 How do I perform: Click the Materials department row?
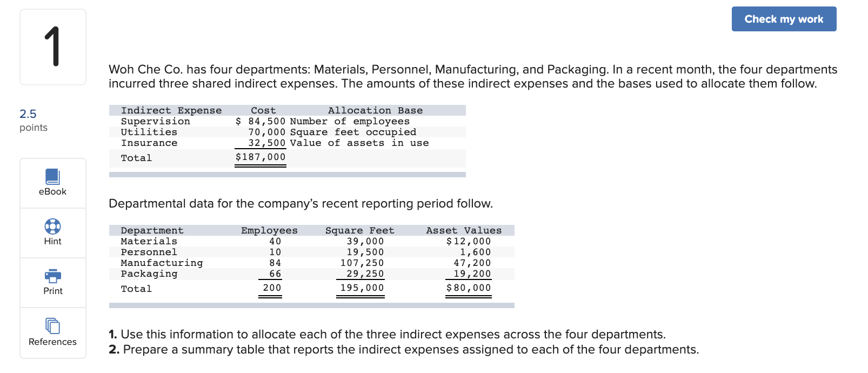point(149,242)
